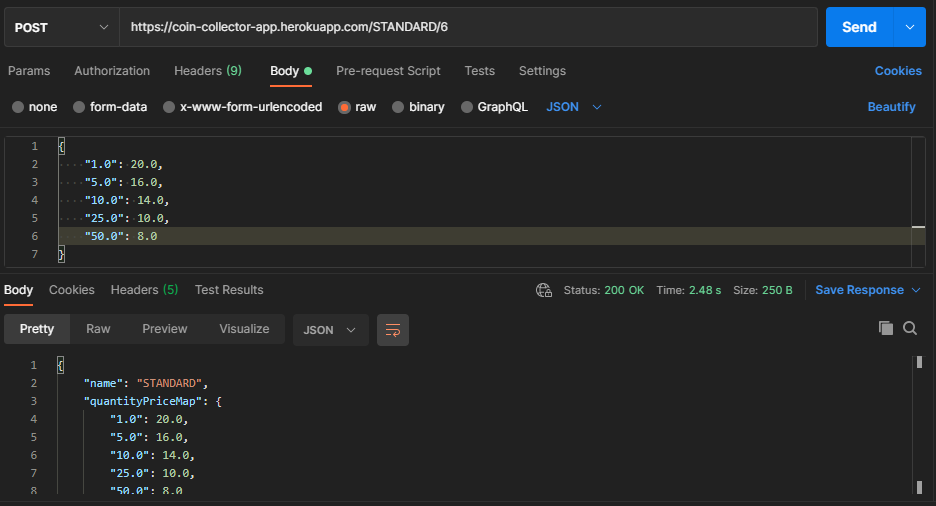Click response line "1.0": 20.0
Screen dimensions: 936x506
pyautogui.click(x=149, y=419)
